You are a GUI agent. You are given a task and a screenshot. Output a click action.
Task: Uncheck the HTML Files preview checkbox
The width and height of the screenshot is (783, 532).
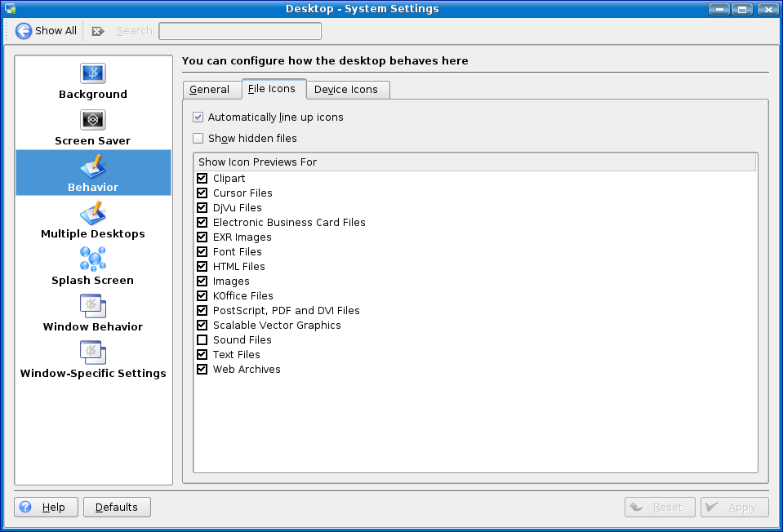pos(202,267)
